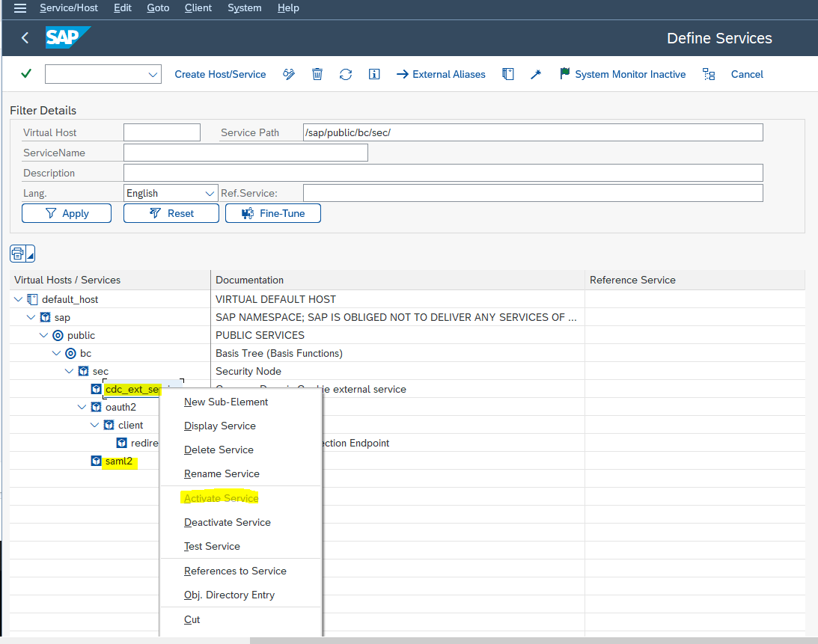Click the sec node cube icon
The image size is (818, 644).
click(84, 371)
